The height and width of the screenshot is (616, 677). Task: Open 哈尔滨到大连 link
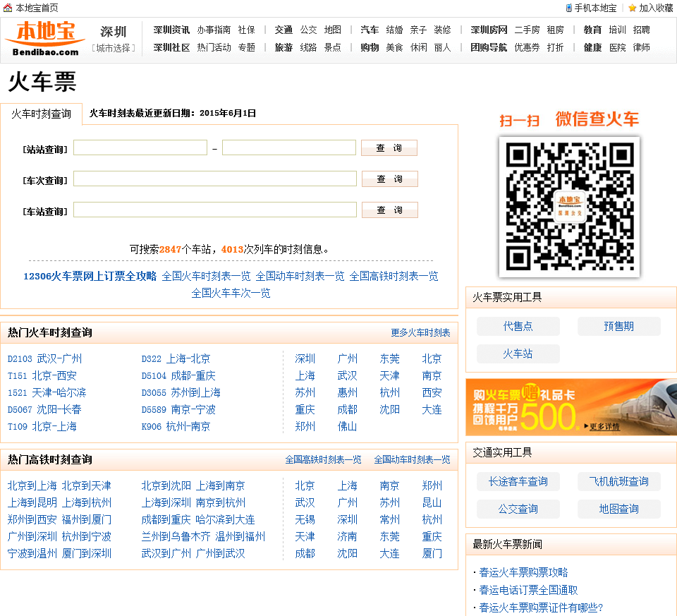point(225,519)
